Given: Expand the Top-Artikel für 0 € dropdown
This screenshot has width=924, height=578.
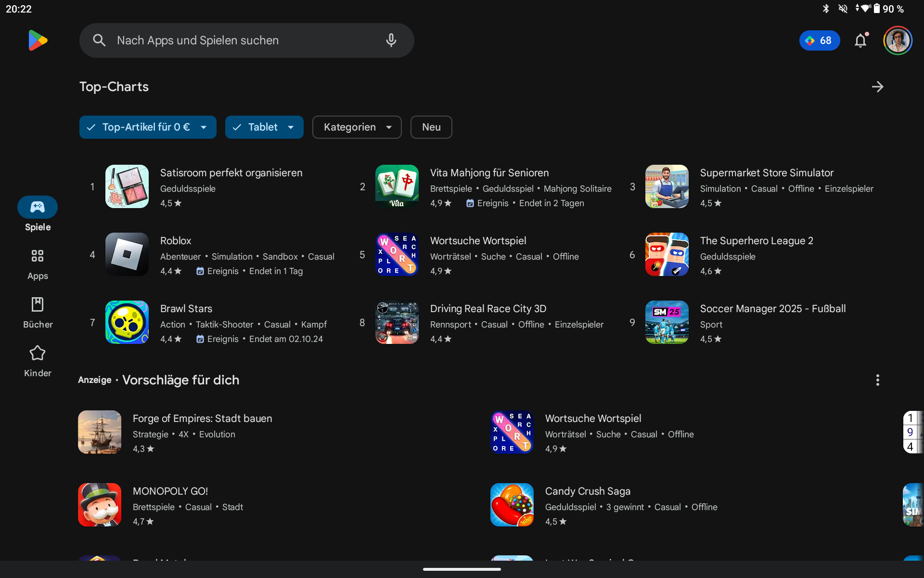Looking at the screenshot, I should [148, 127].
